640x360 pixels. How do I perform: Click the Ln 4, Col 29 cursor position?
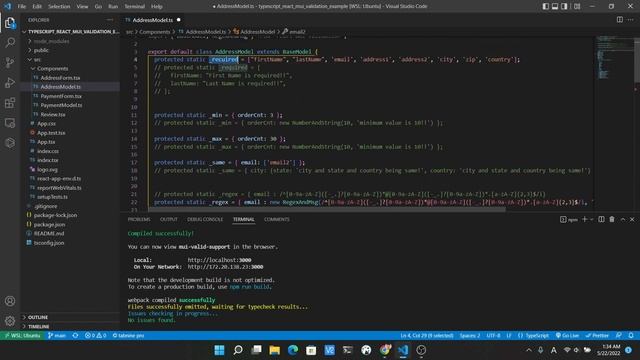coord(427,336)
